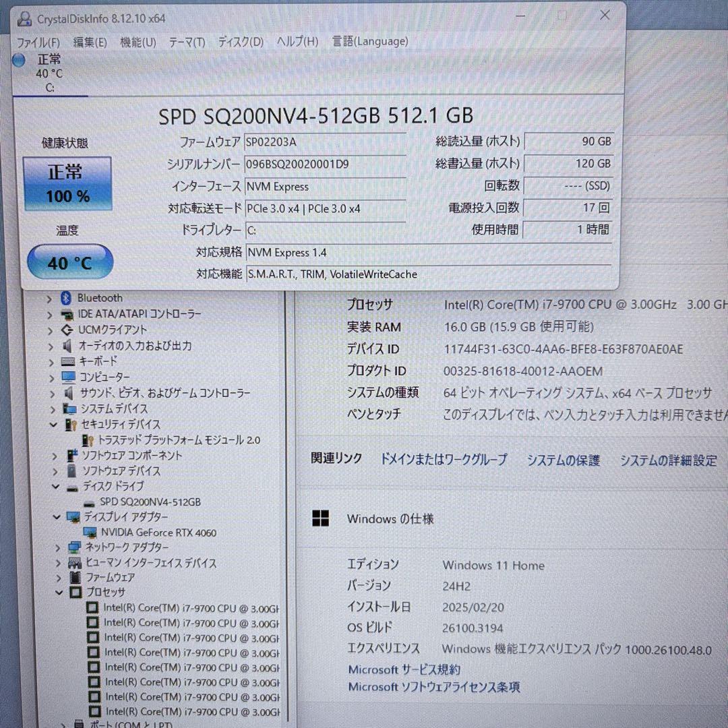Collapse the プロセッサ node in Device Manager
The height and width of the screenshot is (728, 728).
pyautogui.click(x=59, y=593)
